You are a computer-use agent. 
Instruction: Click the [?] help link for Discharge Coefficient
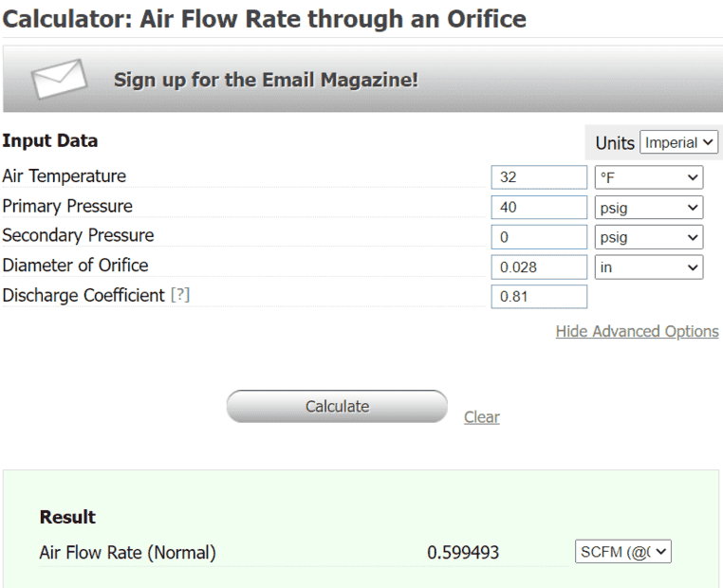[x=179, y=296]
